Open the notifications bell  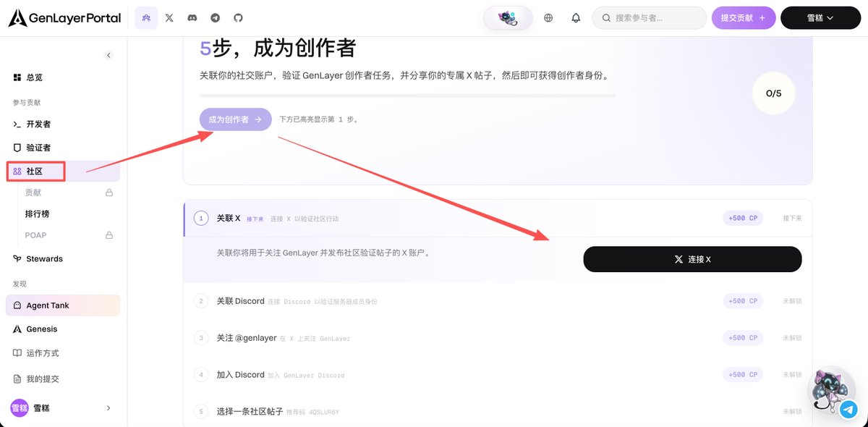tap(576, 18)
